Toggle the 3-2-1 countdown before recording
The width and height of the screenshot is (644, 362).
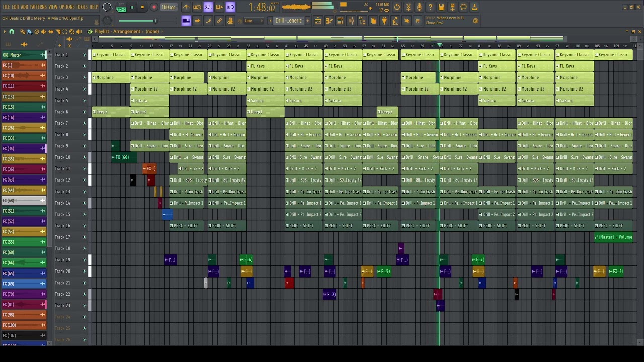click(x=208, y=7)
